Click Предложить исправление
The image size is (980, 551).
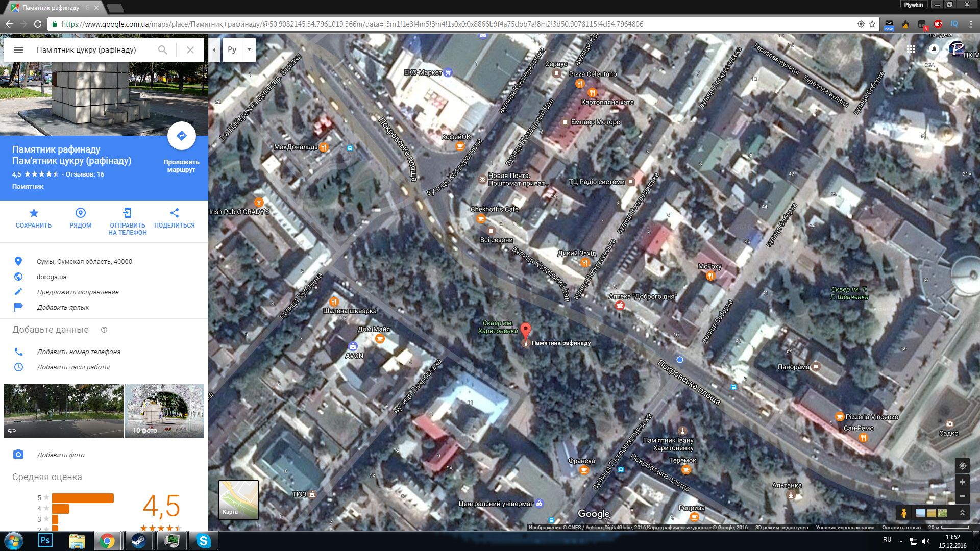click(78, 292)
